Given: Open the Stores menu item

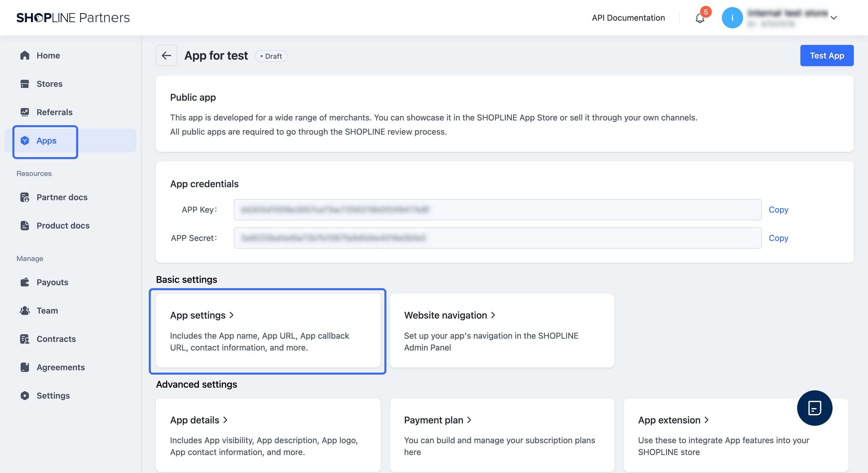Looking at the screenshot, I should (x=50, y=84).
